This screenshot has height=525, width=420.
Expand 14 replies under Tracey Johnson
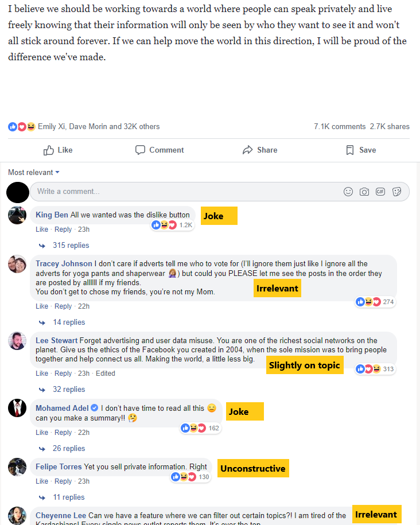tap(69, 322)
